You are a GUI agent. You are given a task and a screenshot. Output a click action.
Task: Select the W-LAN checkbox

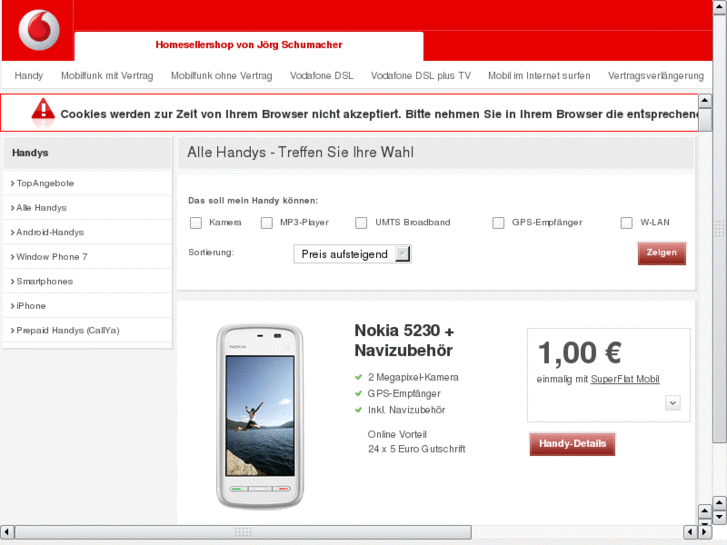[x=626, y=223]
